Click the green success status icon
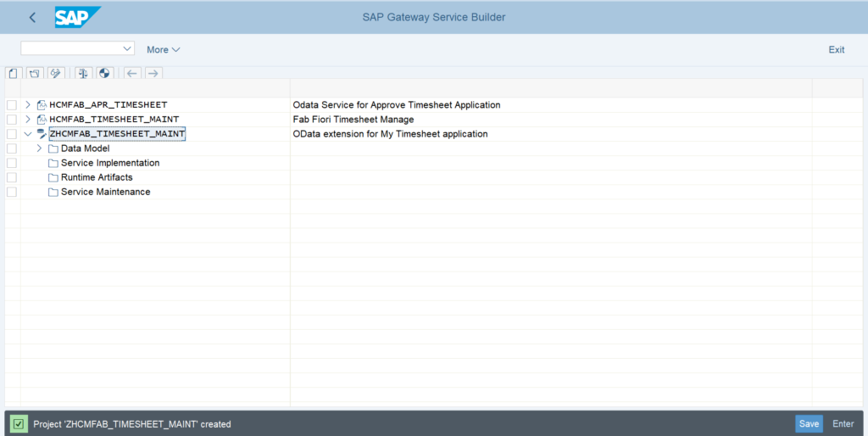Viewport: 868px width, 436px height. click(x=19, y=424)
